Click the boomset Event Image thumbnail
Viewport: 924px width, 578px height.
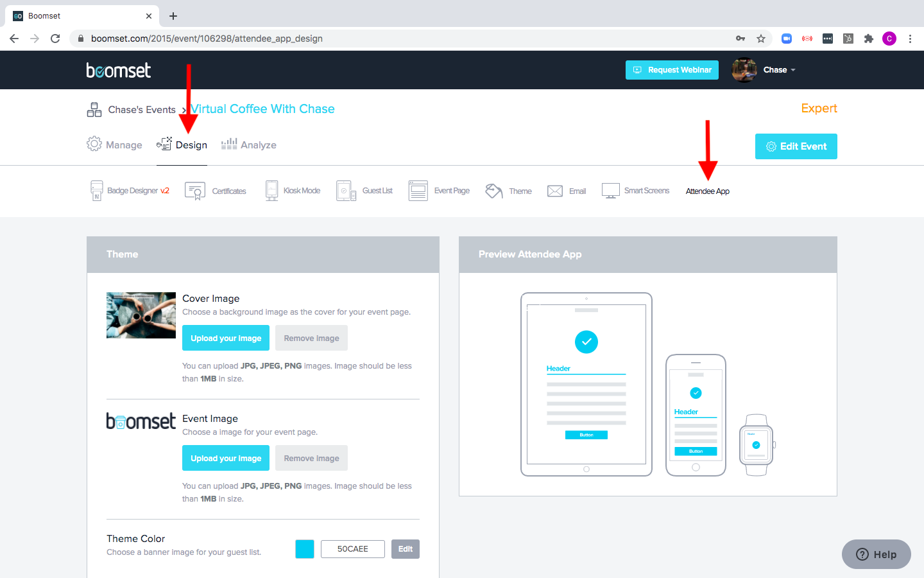click(x=141, y=421)
